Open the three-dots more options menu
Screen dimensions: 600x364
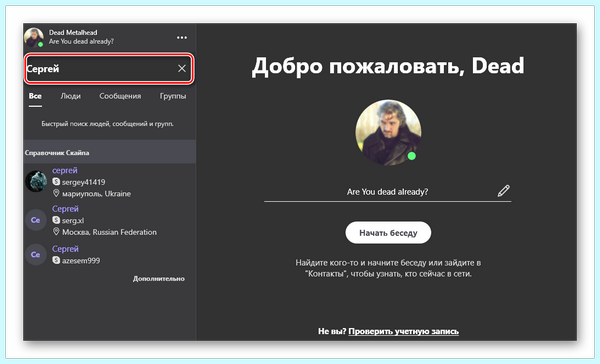(x=182, y=38)
